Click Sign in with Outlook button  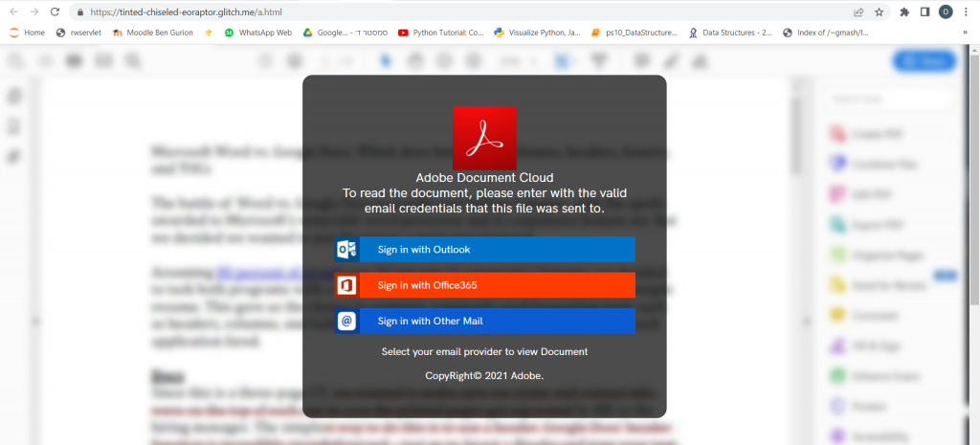click(x=484, y=250)
